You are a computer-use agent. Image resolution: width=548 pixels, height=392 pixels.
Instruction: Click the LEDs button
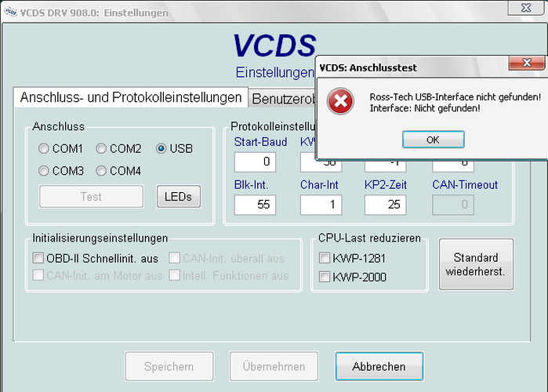coord(179,197)
